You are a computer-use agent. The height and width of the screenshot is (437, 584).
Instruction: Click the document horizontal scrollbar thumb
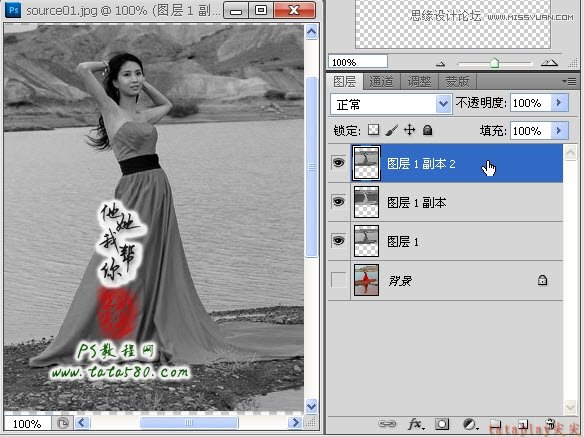[x=189, y=422]
